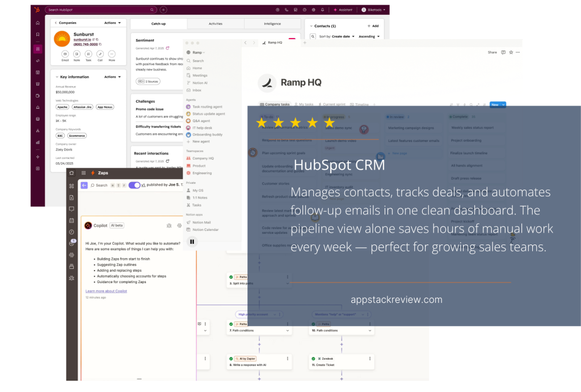Click the Zapier back arrow button
Viewport: 581px width, 392px height.
(84, 185)
